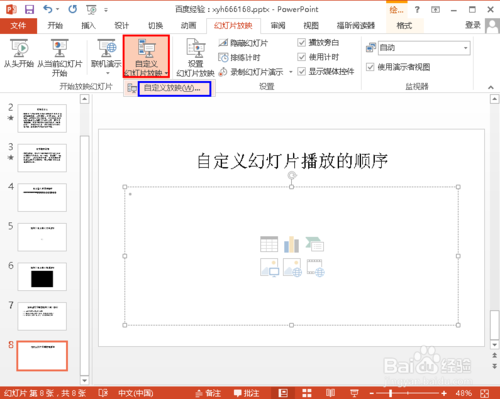This screenshot has width=500, height=399.
Task: Click the Undo arrow icon
Action: (x=48, y=9)
